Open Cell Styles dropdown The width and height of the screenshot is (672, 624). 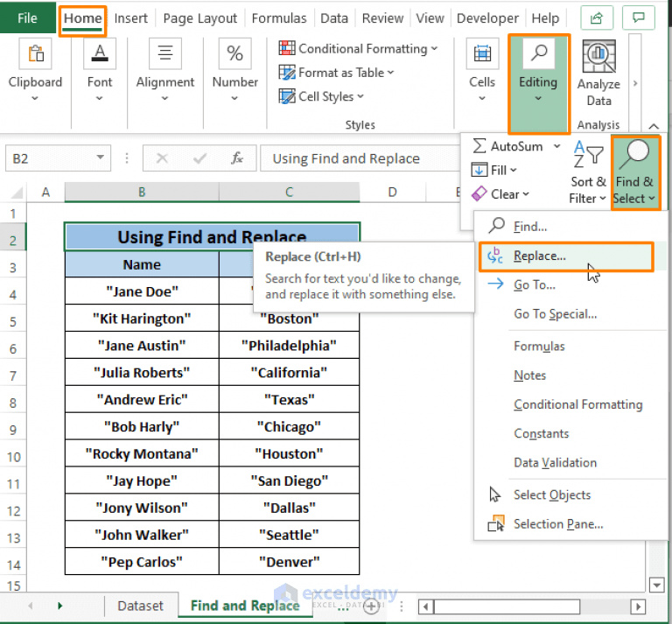click(x=321, y=96)
